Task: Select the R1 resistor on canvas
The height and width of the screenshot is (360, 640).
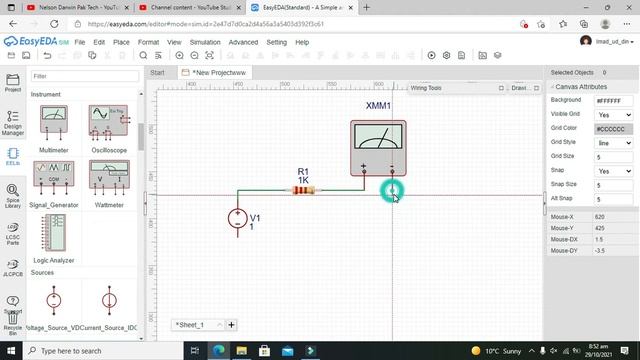Action: tap(304, 190)
